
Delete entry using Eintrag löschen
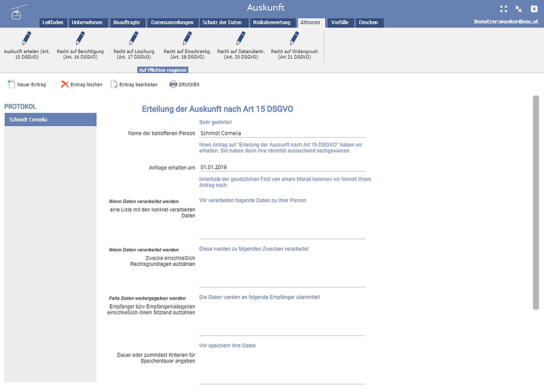tap(82, 85)
